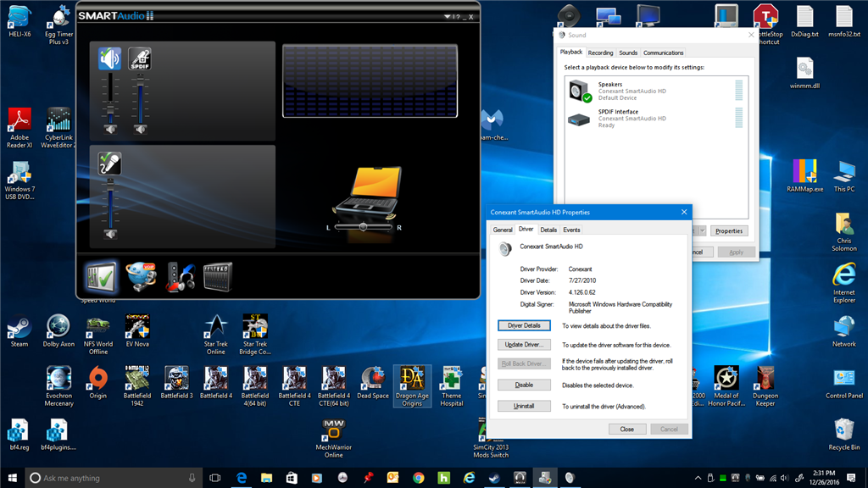Click the Disable device button
This screenshot has width=868, height=488.
[x=524, y=385]
